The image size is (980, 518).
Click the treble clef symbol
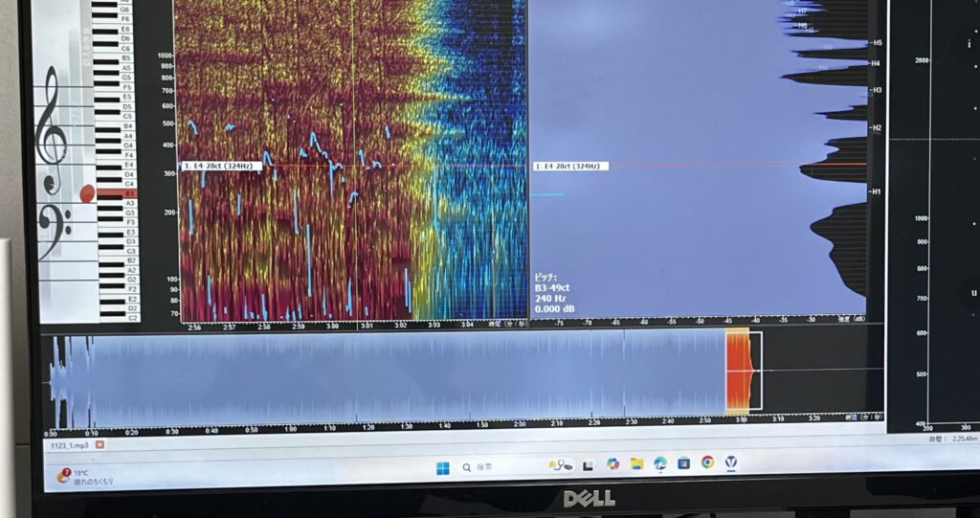pos(50,117)
